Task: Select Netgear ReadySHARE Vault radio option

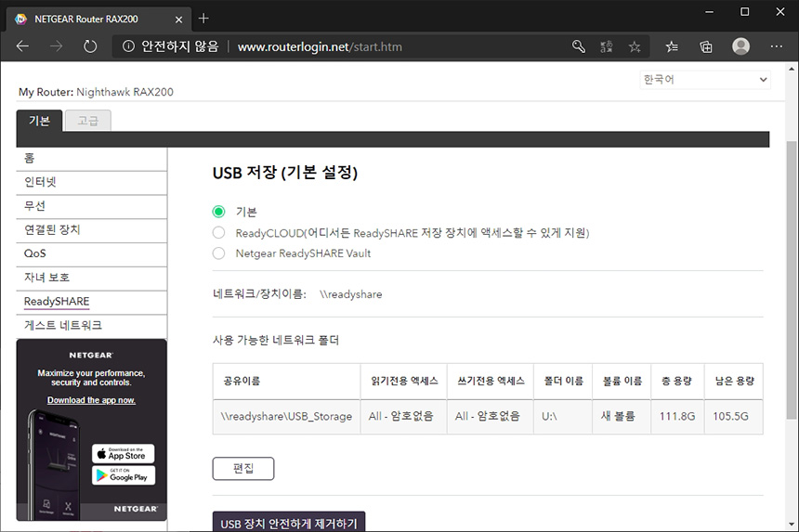Action: [218, 253]
